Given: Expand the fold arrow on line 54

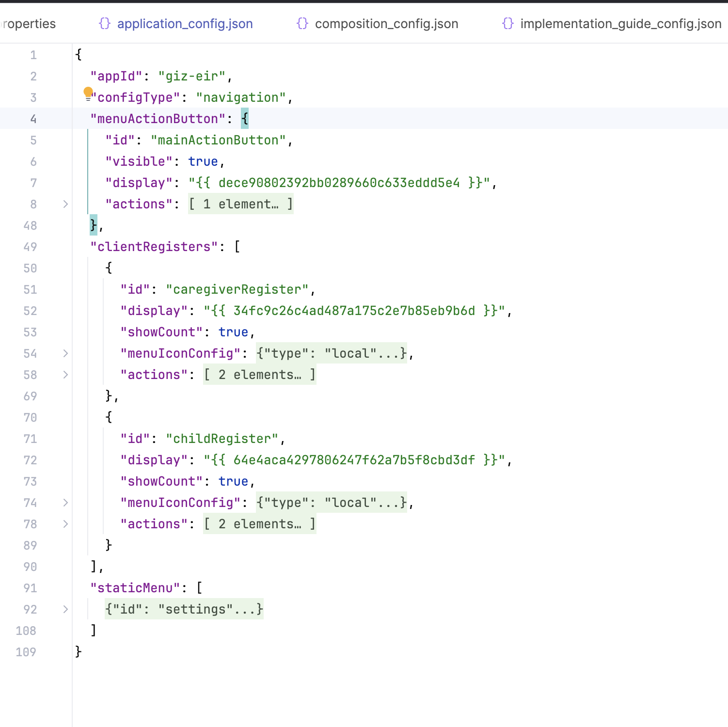Looking at the screenshot, I should 65,353.
